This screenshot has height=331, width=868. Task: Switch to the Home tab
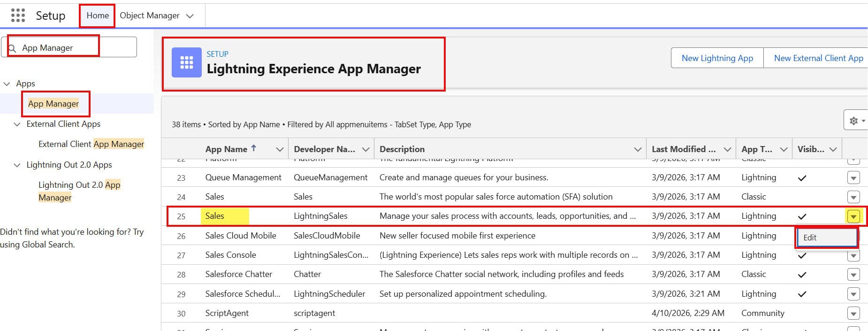coord(98,15)
